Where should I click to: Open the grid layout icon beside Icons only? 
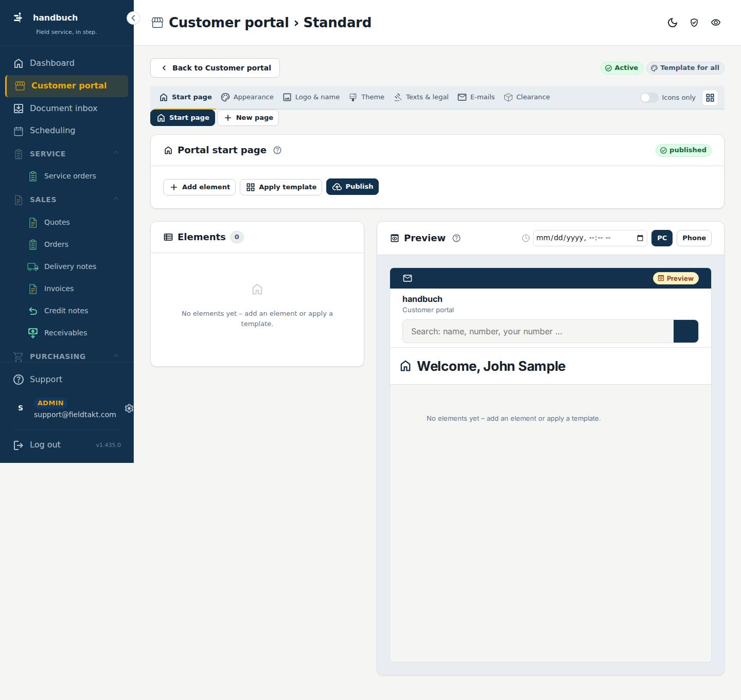point(710,98)
